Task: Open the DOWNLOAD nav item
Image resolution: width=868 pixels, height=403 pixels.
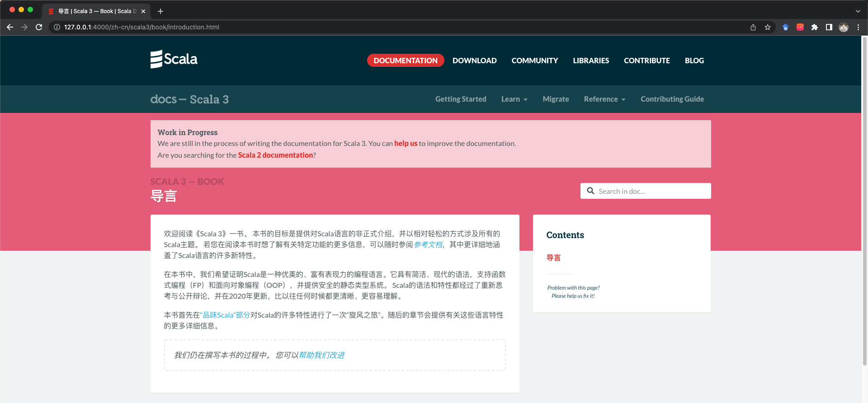Action: click(x=475, y=61)
